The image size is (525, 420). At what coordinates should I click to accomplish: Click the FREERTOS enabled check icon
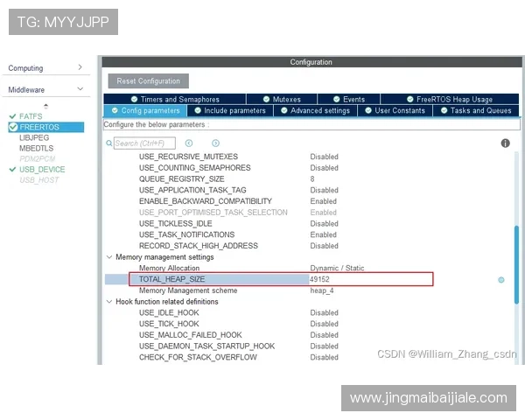tap(13, 127)
